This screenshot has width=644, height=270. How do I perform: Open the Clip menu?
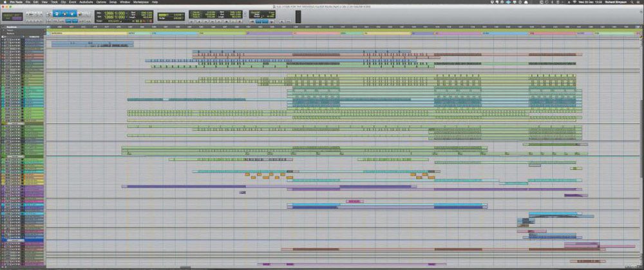(63, 2)
